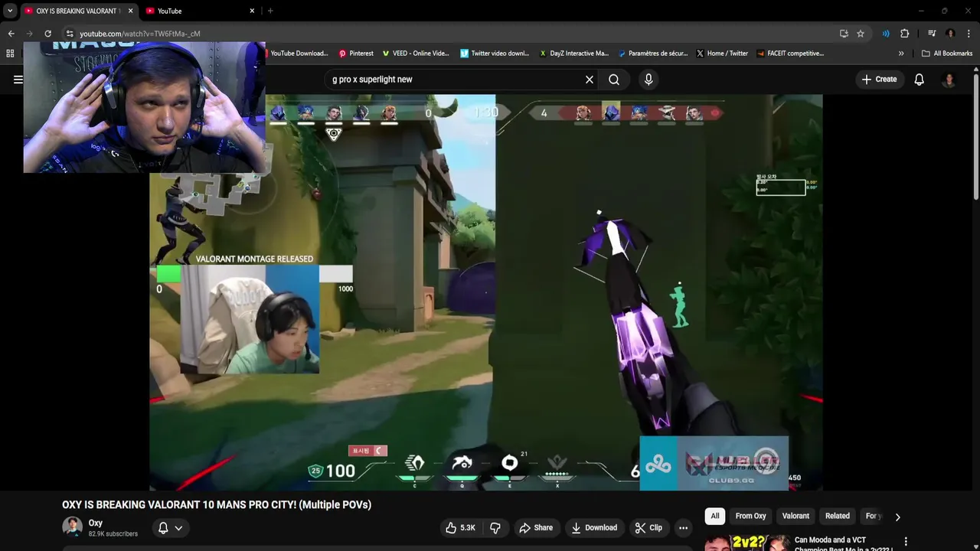The width and height of the screenshot is (980, 551).
Task: Toggle subscription notification bell for Oxy
Action: click(170, 527)
